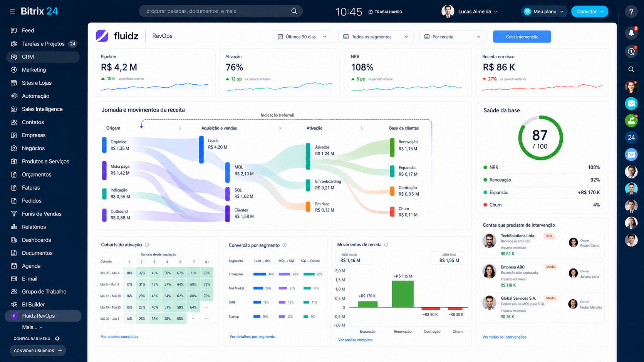The height and width of the screenshot is (362, 644).
Task: Click the Abr 28 – Mai 4 cohort row label
Action: click(x=110, y=273)
